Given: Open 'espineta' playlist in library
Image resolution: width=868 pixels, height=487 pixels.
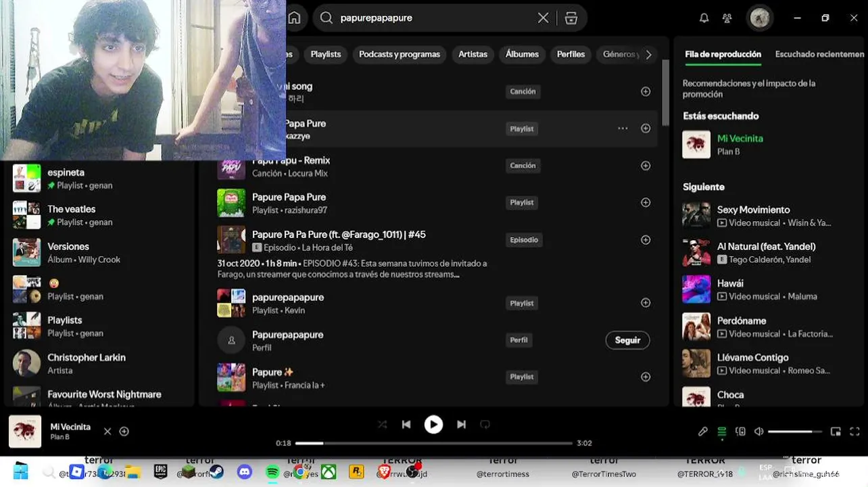Looking at the screenshot, I should point(101,179).
